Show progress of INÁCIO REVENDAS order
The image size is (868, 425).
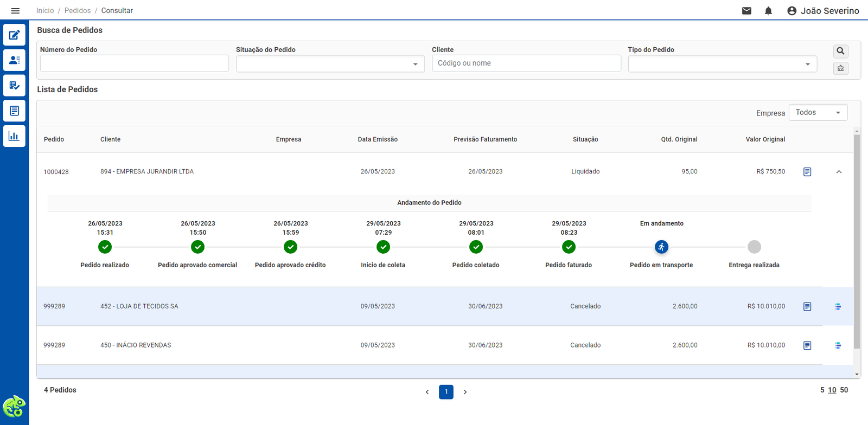click(838, 345)
